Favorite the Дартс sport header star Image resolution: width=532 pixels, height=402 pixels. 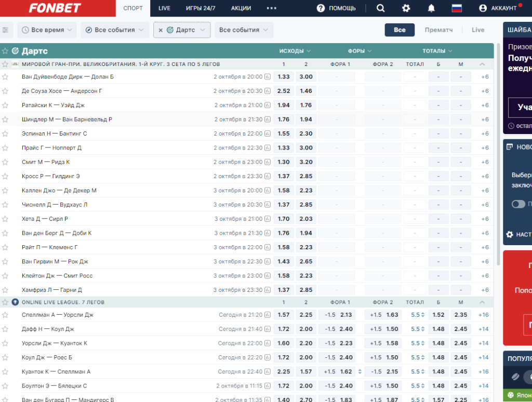[5, 51]
